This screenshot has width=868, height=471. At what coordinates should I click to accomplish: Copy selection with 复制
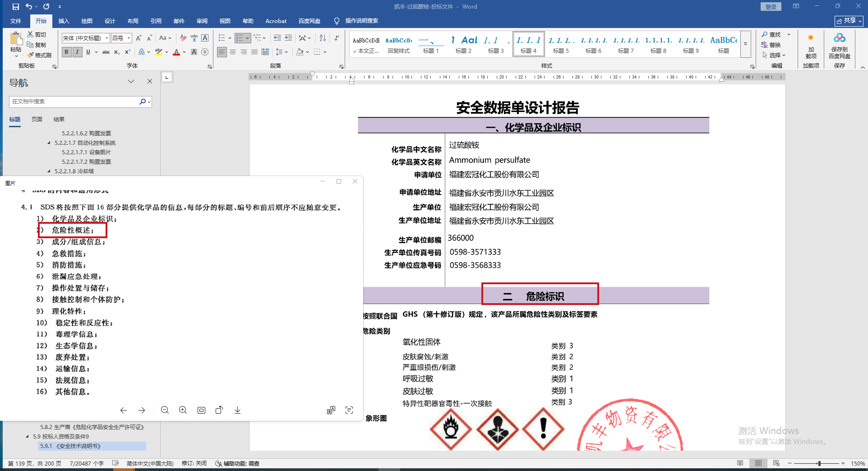tap(37, 45)
